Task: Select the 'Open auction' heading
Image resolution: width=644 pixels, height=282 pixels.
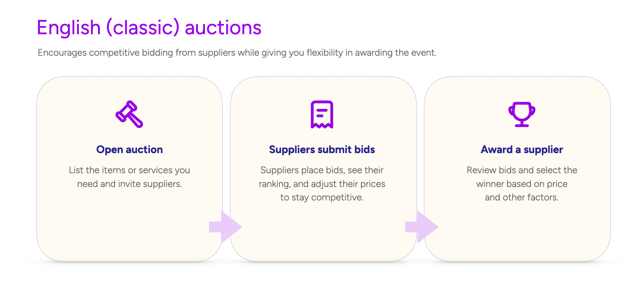Action: point(129,149)
